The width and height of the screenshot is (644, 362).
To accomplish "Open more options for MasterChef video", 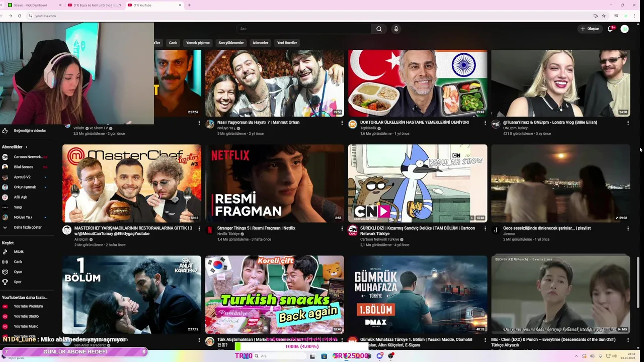I will [x=199, y=229].
